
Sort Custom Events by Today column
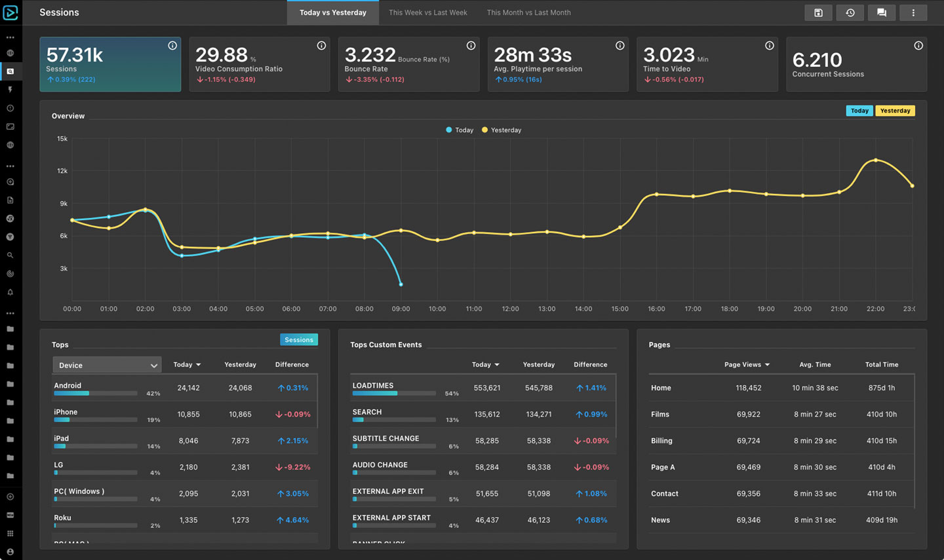486,365
